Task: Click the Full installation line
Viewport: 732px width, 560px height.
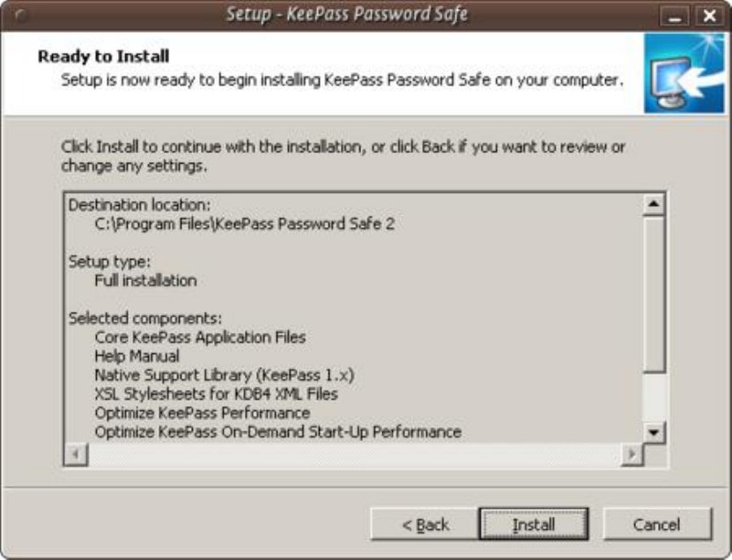Action: pos(145,281)
